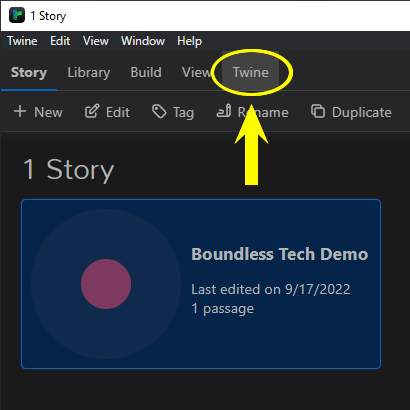Screen dimensions: 410x410
Task: Open the Window menu
Action: pos(143,41)
